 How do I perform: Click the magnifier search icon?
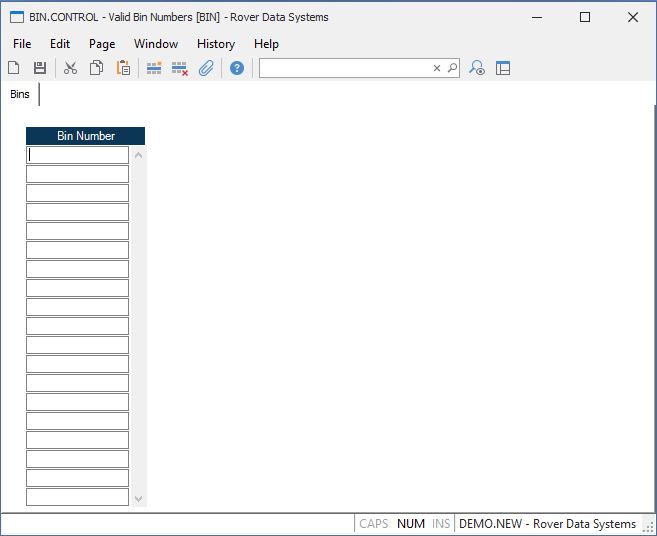[x=452, y=68]
